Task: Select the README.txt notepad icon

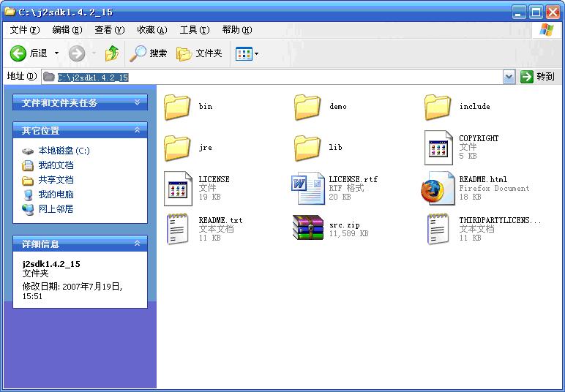Action: click(x=177, y=229)
